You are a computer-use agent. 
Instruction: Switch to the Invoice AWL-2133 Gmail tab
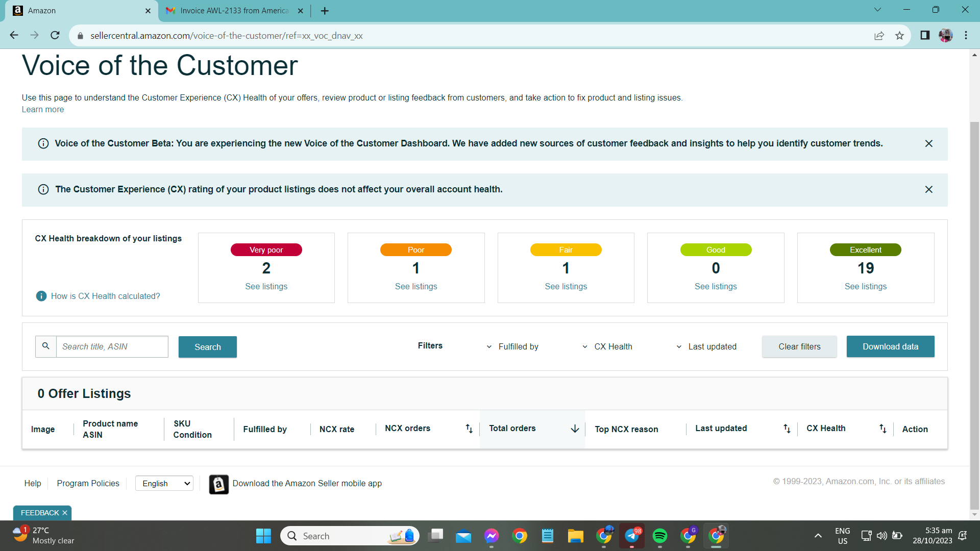[234, 11]
